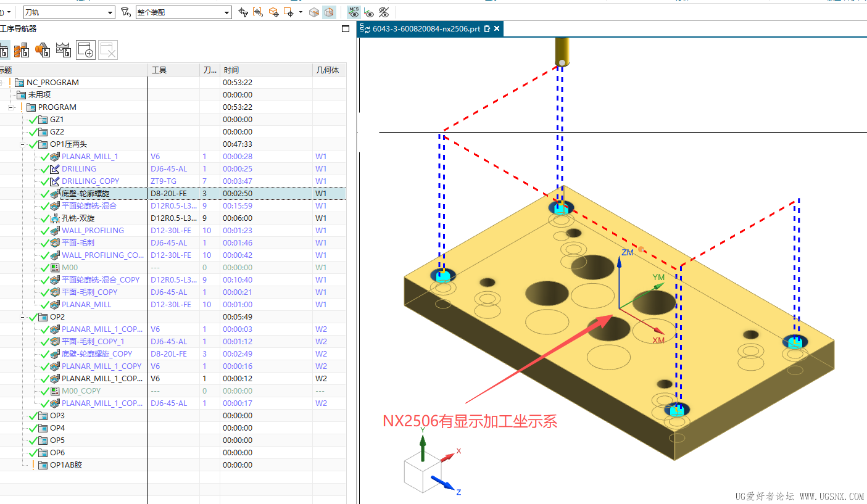The width and height of the screenshot is (867, 504).
Task: Switch navigator to Machine Tool View
Action: 22,51
